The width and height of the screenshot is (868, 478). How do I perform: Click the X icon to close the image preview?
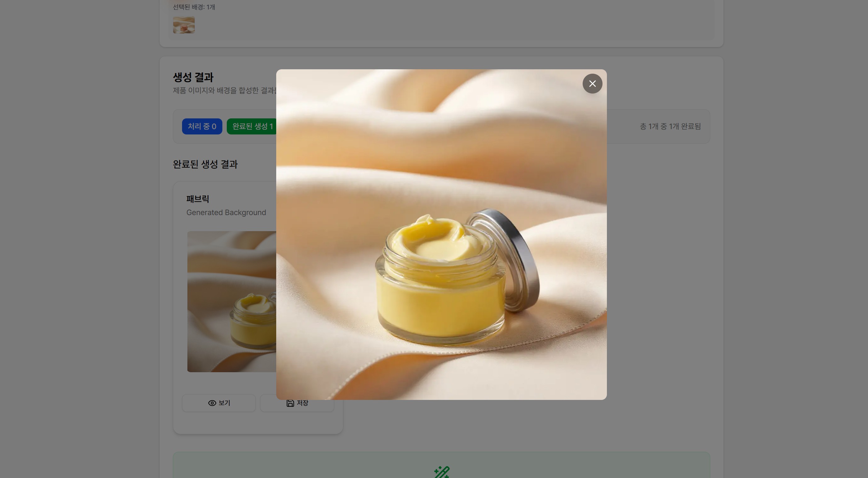pyautogui.click(x=592, y=83)
